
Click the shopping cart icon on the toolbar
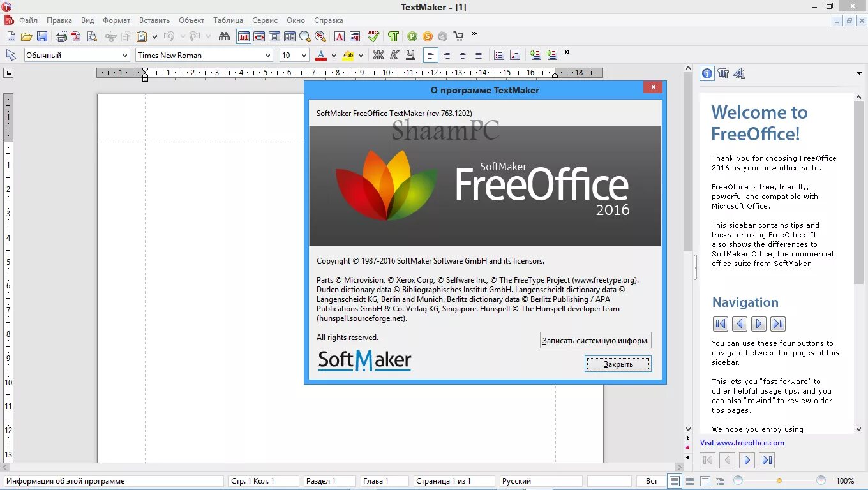pyautogui.click(x=458, y=36)
